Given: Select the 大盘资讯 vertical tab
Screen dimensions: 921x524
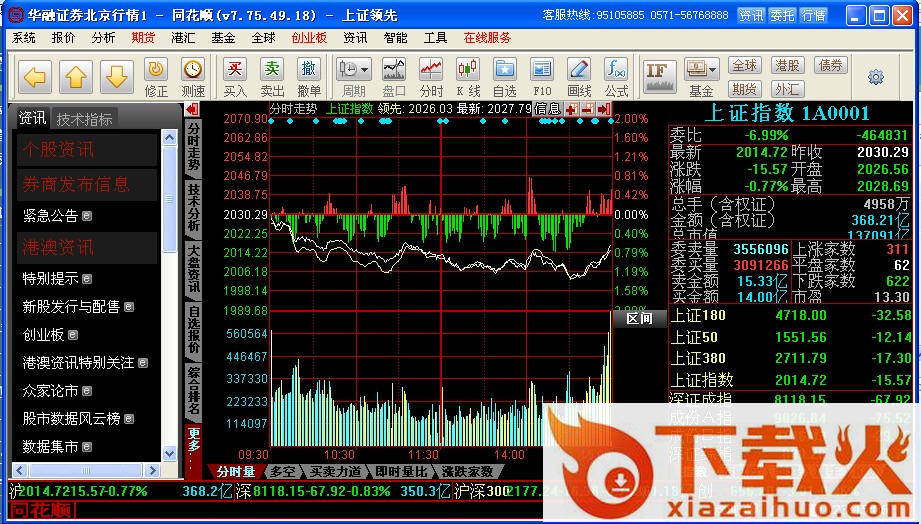Looking at the screenshot, I should click(x=193, y=268).
